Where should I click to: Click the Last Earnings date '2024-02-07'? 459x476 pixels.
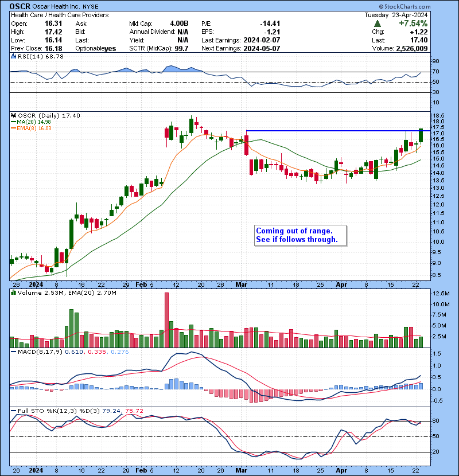pyautogui.click(x=262, y=40)
